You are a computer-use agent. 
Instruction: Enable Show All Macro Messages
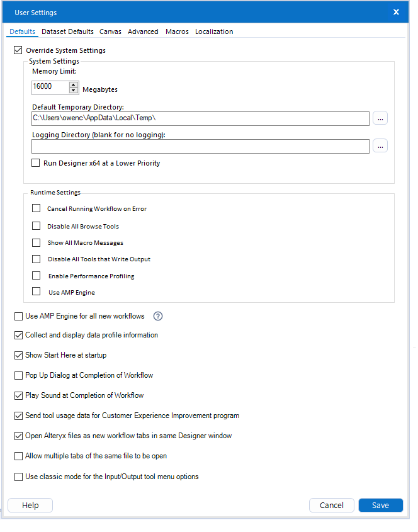[x=36, y=242]
